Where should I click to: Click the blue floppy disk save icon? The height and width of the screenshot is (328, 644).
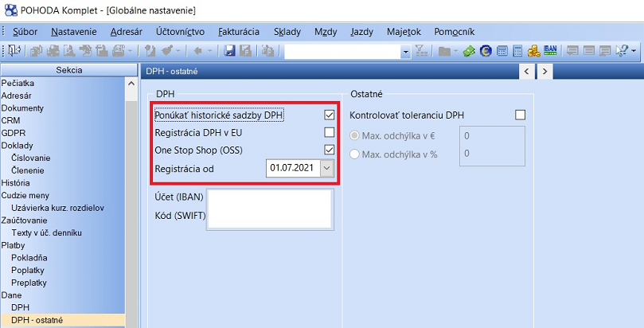229,51
